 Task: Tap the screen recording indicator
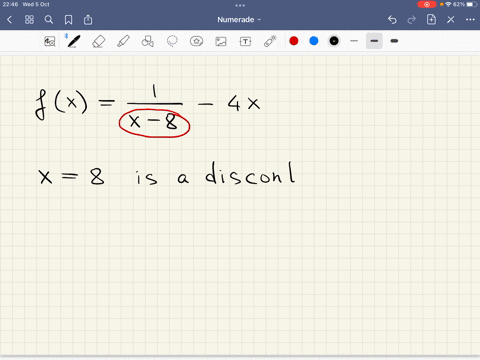[427, 4]
